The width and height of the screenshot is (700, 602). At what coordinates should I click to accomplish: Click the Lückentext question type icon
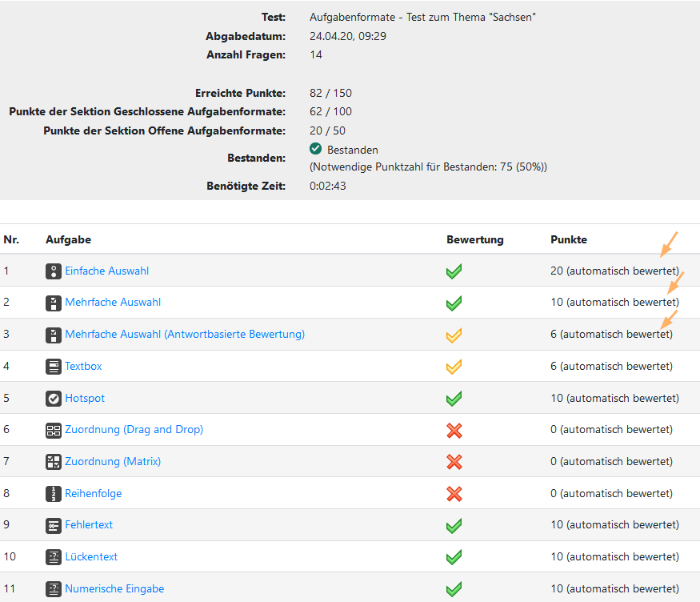[x=54, y=557]
